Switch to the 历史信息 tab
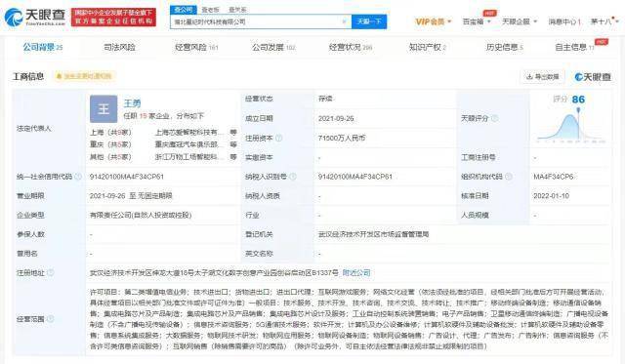The image size is (625, 364). pyautogui.click(x=504, y=48)
